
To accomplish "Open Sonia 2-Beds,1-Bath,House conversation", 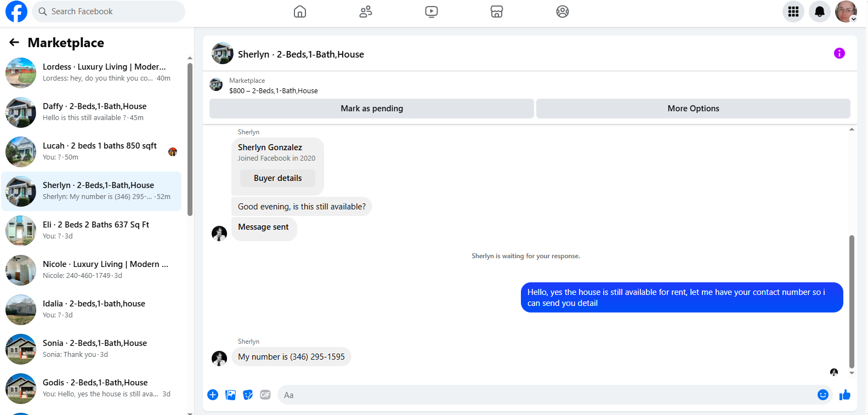I will pos(92,349).
